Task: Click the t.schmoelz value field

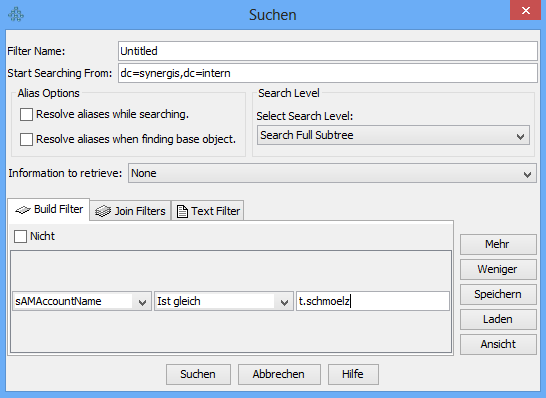Action: click(373, 301)
